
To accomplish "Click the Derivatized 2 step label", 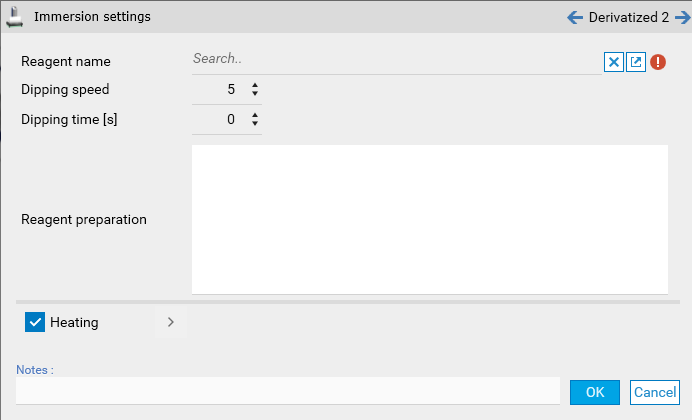I will tap(628, 17).
